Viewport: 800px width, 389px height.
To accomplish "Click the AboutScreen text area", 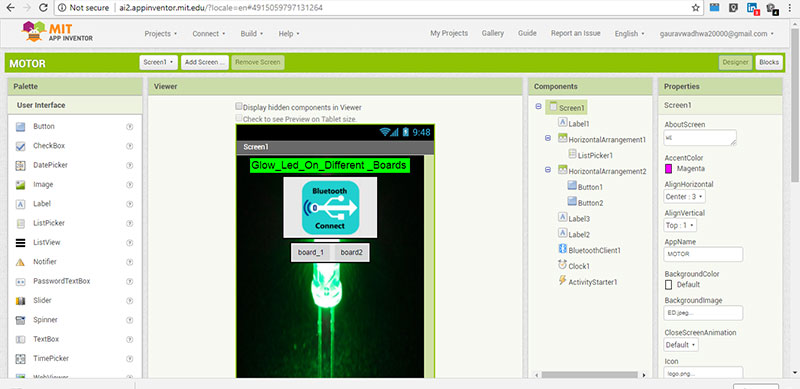I will pos(701,138).
